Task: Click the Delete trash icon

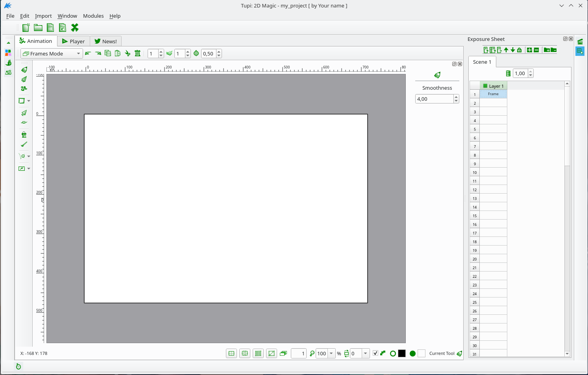Action: click(x=137, y=54)
